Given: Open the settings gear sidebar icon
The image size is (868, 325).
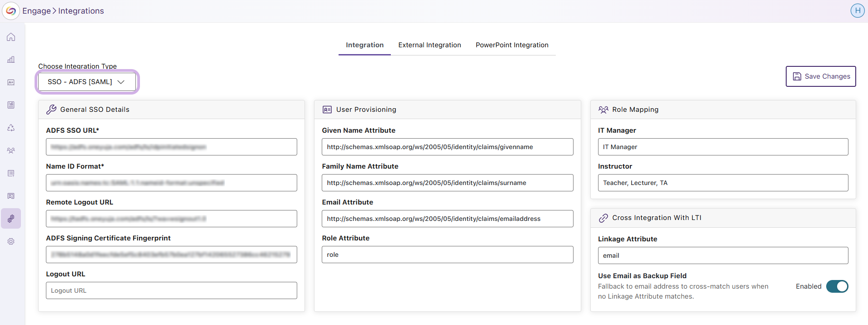Looking at the screenshot, I should [11, 241].
